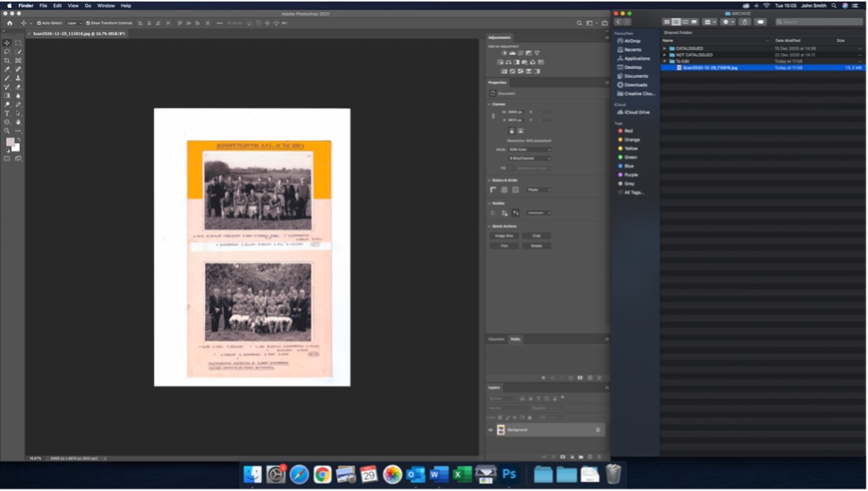This screenshot has height=491, width=868.
Task: Click the Photoshop Home icon
Action: [10, 23]
